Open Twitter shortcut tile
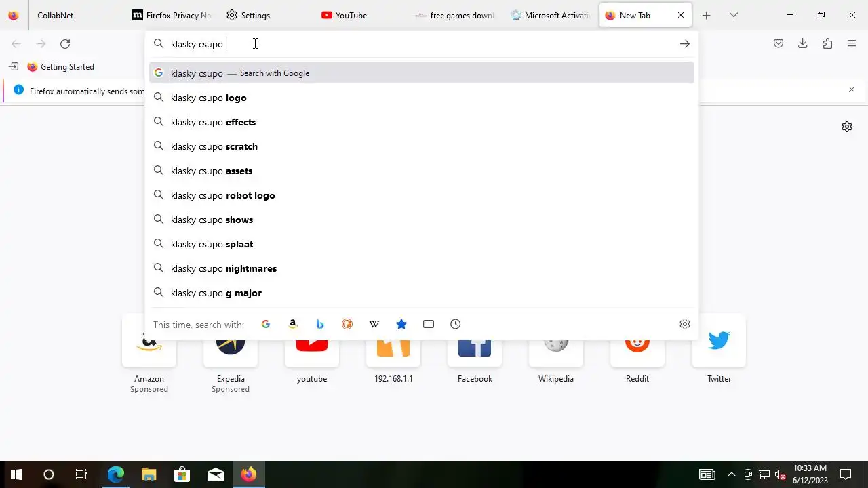Viewport: 868px width, 488px height. click(719, 349)
